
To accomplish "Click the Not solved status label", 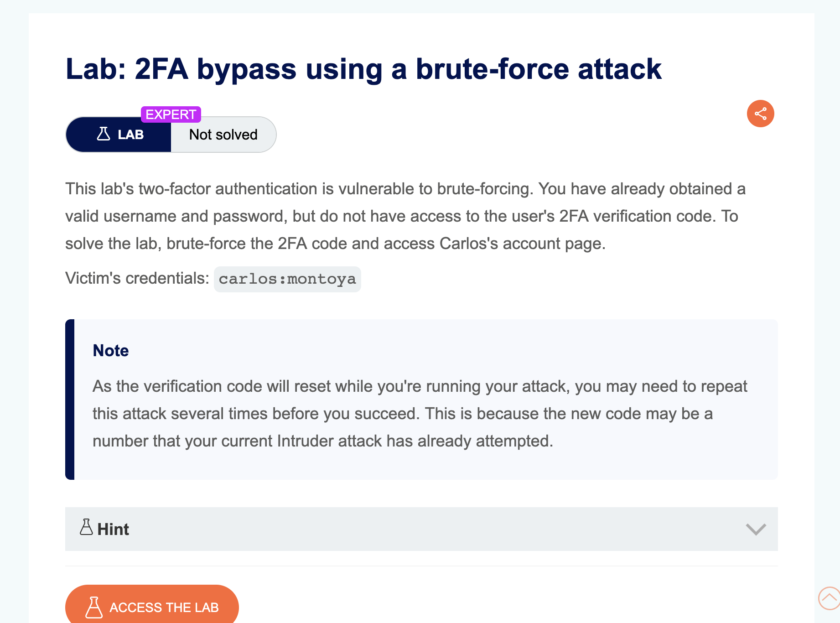I will pyautogui.click(x=223, y=135).
